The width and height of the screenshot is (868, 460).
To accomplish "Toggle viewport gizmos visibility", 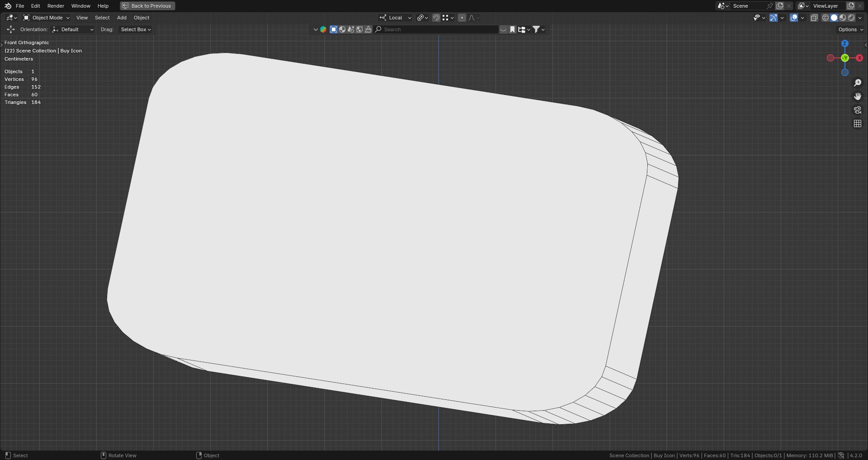I will [774, 18].
